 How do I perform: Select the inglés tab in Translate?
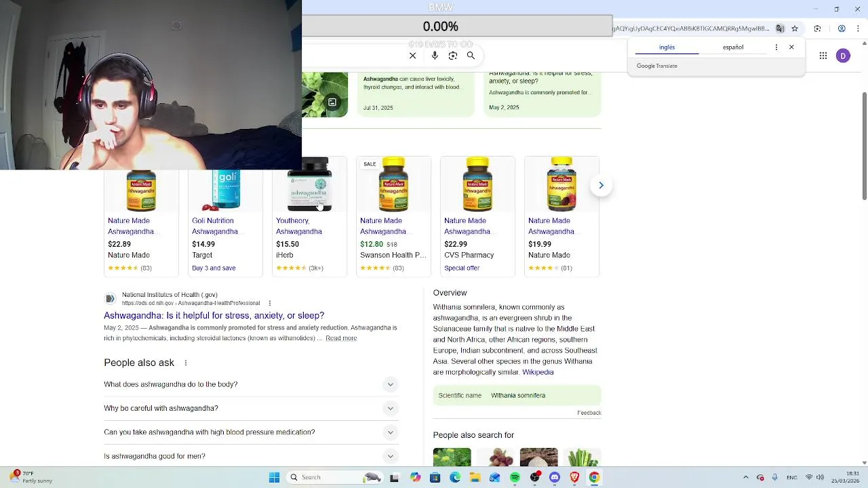[x=667, y=47]
